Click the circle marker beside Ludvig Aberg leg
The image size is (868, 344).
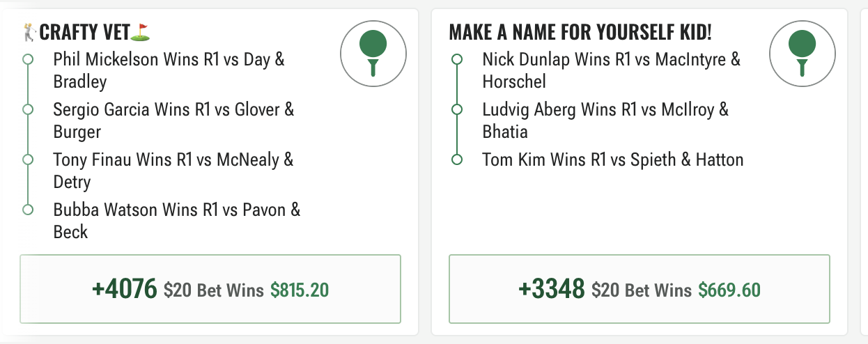457,109
